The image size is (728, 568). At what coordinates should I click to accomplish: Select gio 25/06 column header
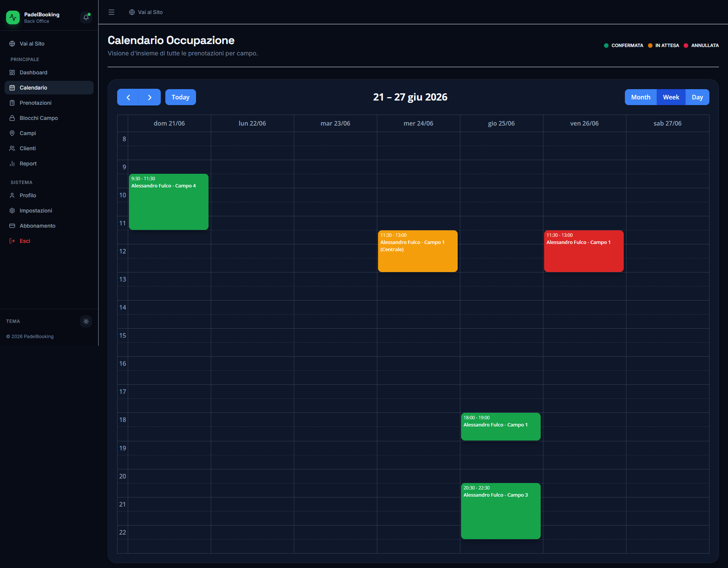pyautogui.click(x=501, y=123)
